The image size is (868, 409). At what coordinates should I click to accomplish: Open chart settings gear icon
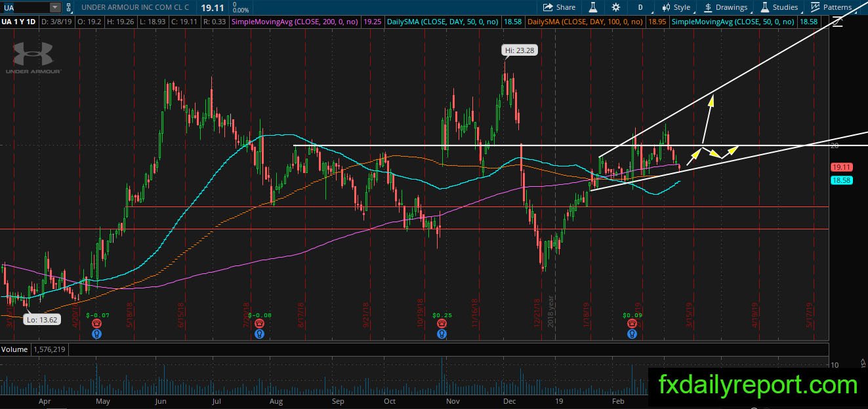pos(615,7)
